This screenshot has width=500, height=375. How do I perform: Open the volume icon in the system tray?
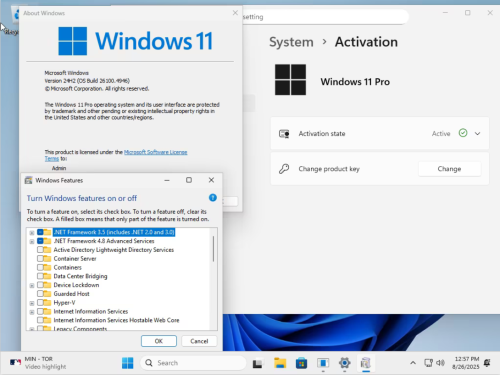440,363
